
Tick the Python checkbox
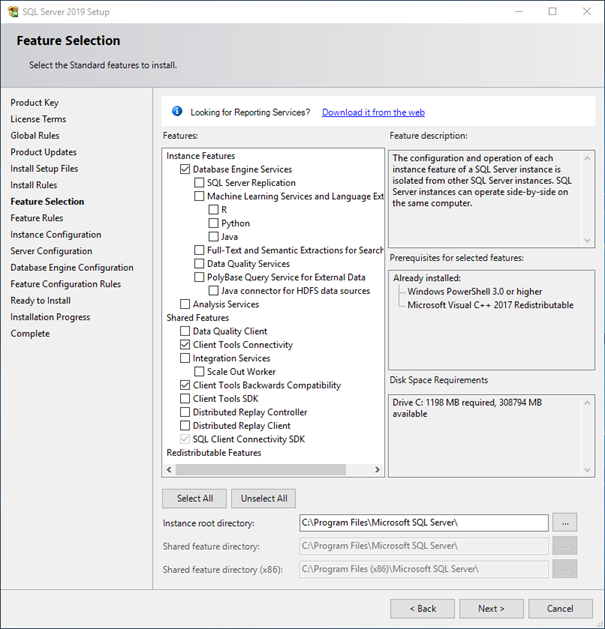(213, 223)
